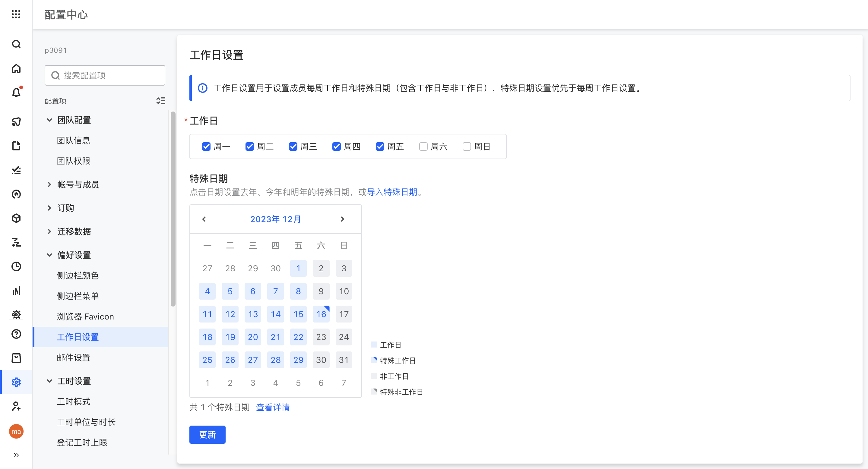Open the zigzag flow sidebar icon
The height and width of the screenshot is (469, 868).
click(16, 242)
